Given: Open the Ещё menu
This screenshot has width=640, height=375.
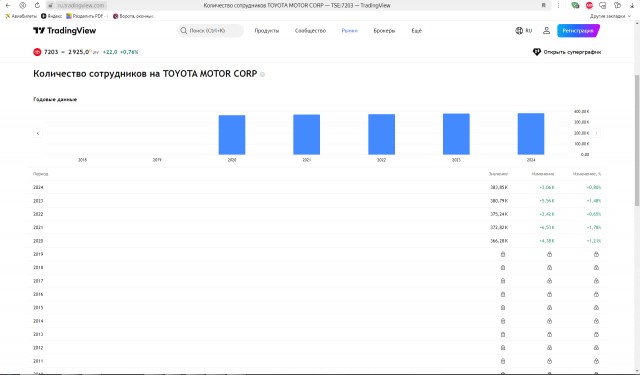Looking at the screenshot, I should coord(416,31).
